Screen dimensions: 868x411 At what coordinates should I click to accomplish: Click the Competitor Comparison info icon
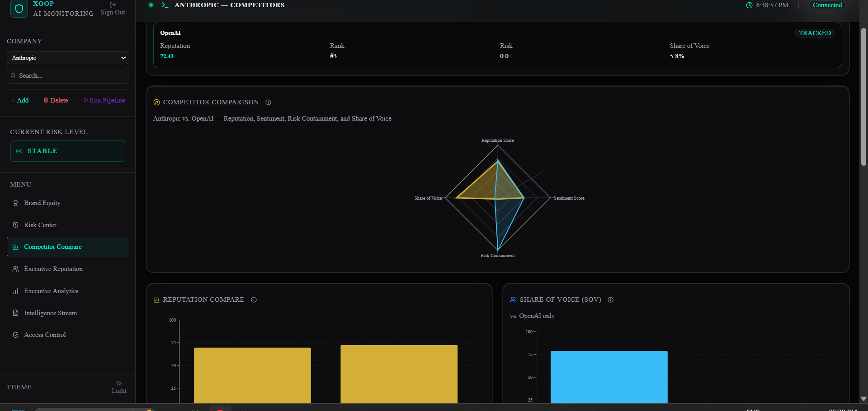point(268,102)
